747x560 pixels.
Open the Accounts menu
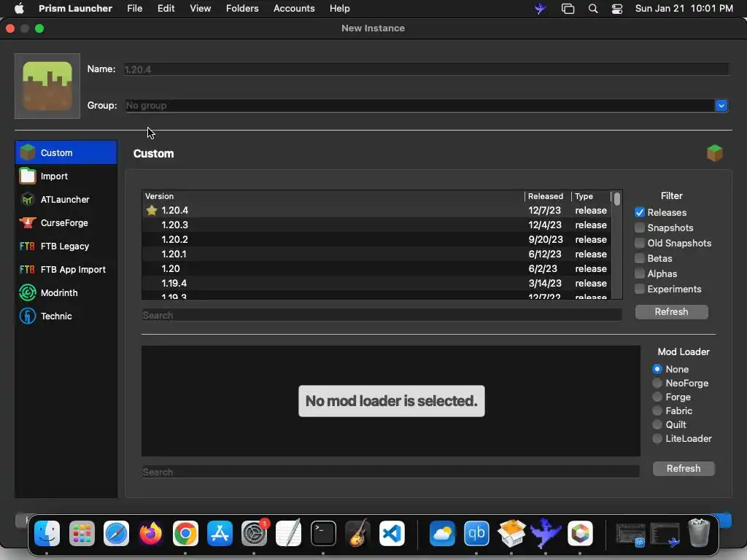tap(294, 9)
